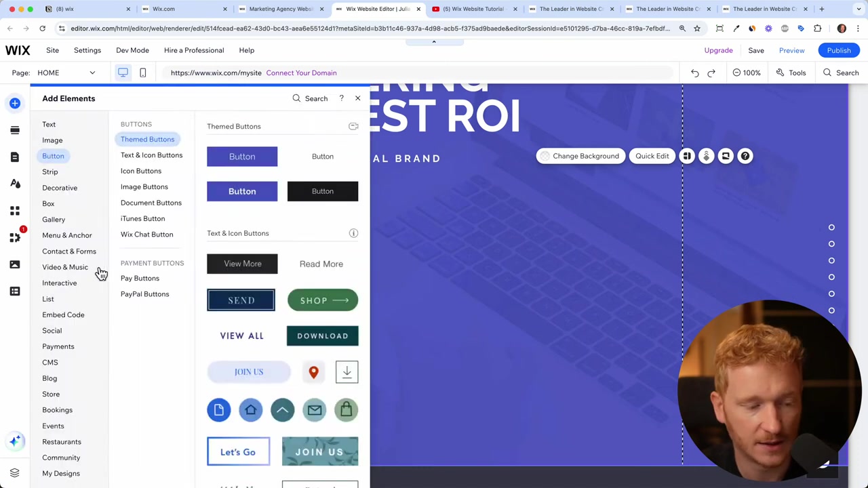The height and width of the screenshot is (488, 868).
Task: Select Text category in Add Elements
Action: [x=49, y=124]
